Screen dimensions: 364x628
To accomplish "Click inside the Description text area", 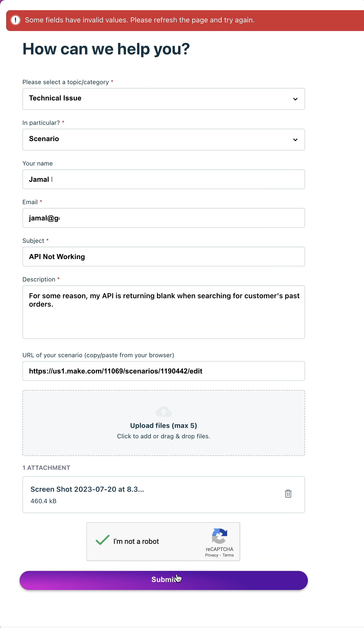I will pos(164,312).
